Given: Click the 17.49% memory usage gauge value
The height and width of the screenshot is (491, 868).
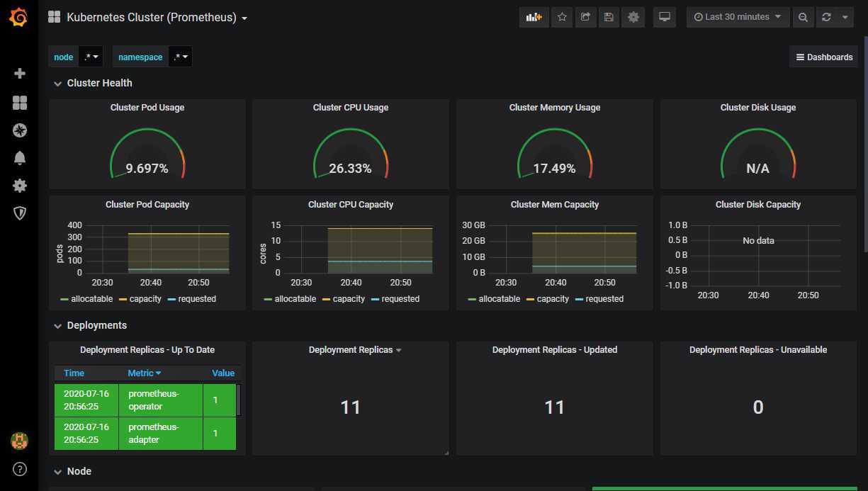Looking at the screenshot, I should (x=555, y=169).
